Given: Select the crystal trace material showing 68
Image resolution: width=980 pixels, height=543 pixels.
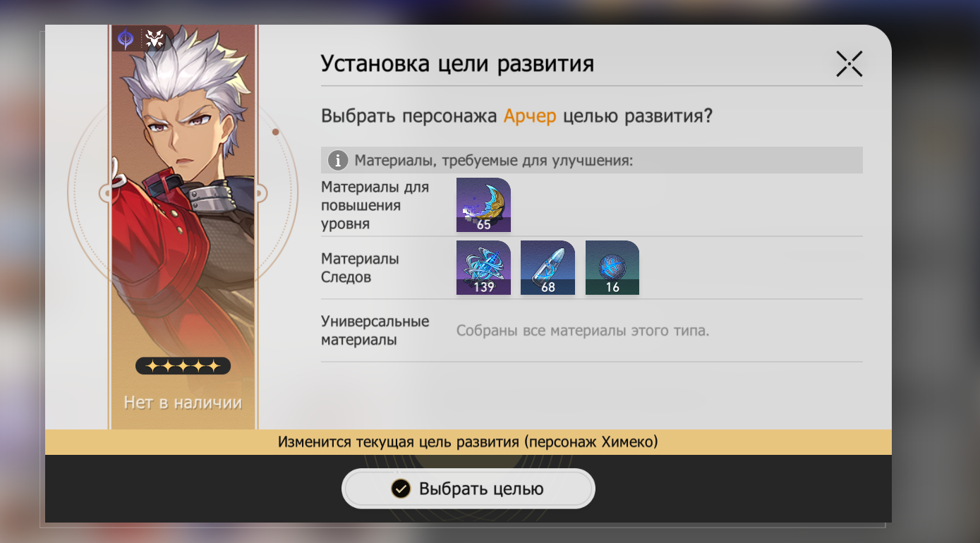Looking at the screenshot, I should click(548, 268).
